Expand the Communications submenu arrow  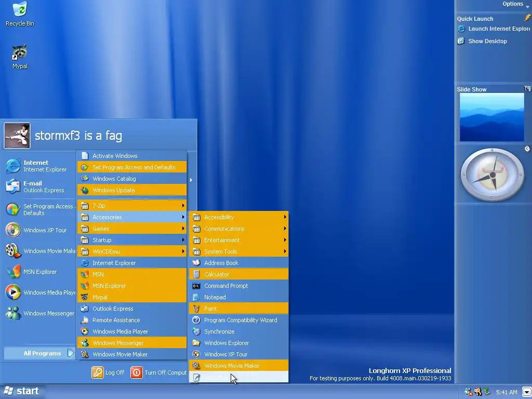pos(285,229)
